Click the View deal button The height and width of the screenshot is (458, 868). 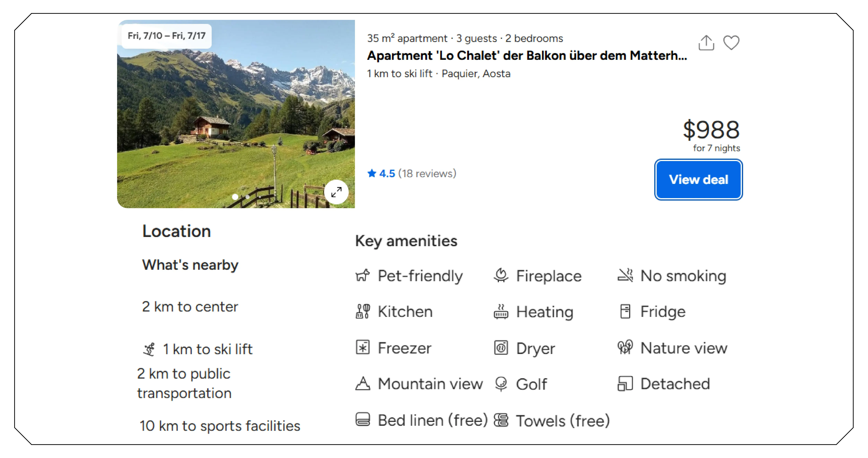click(x=698, y=179)
